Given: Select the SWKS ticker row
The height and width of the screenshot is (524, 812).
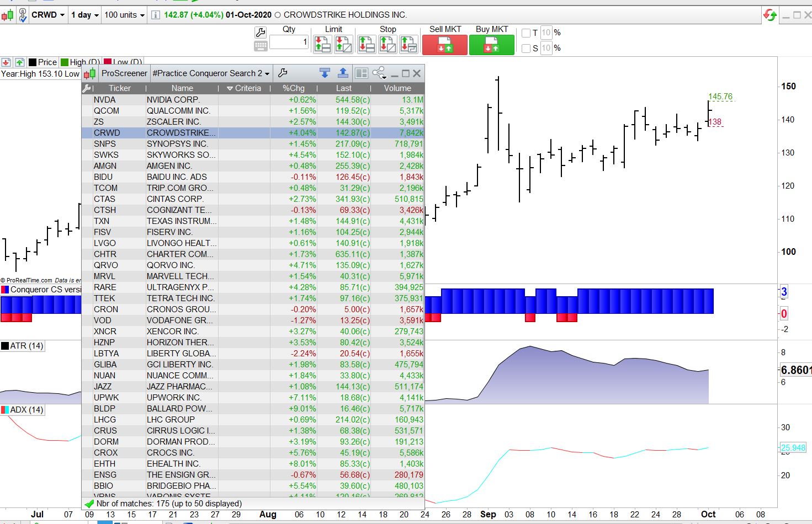Looking at the screenshot, I should pyautogui.click(x=253, y=155).
